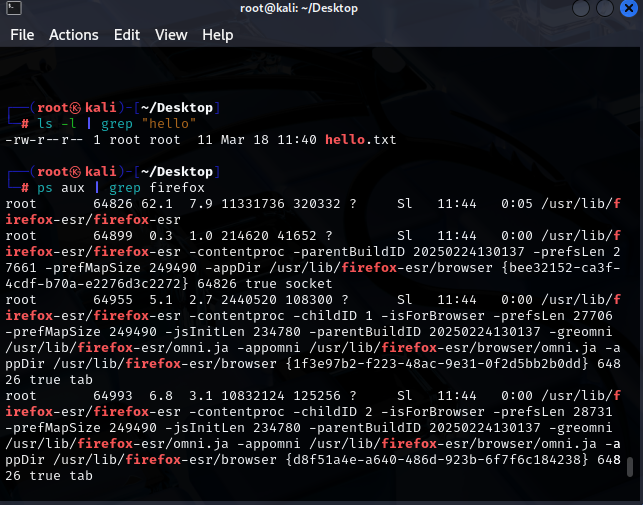This screenshot has width=643, height=505.
Task: Open the File menu
Action: [x=22, y=35]
